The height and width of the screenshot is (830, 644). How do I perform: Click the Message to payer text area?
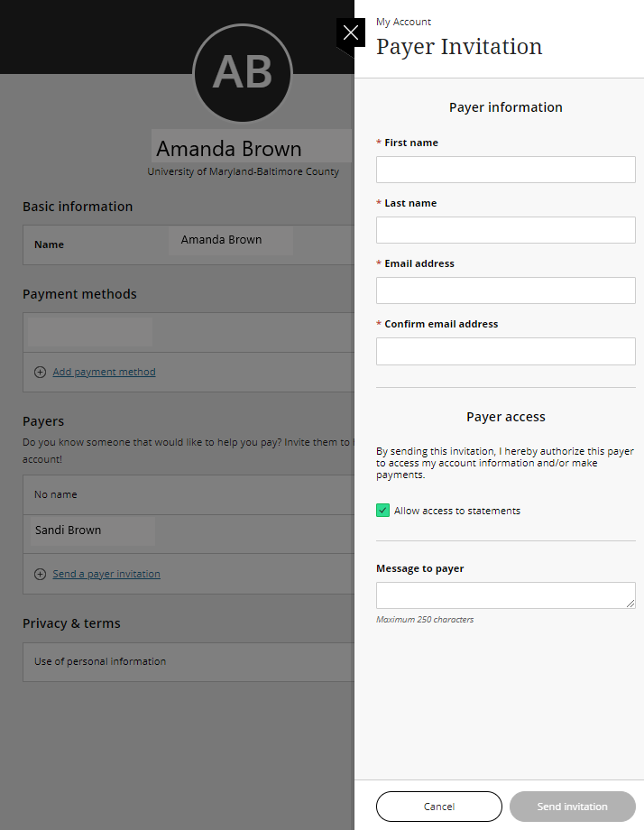(505, 595)
